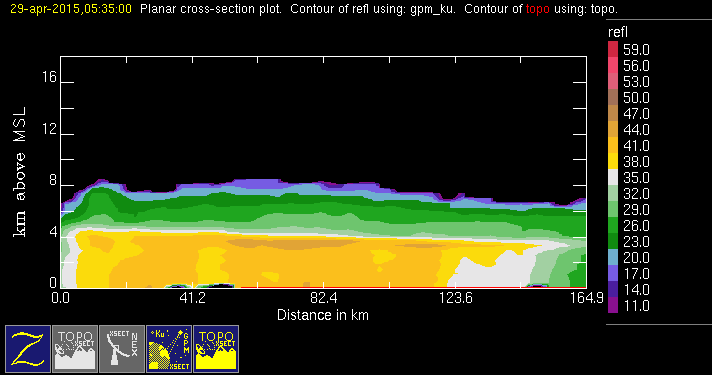Image resolution: width=712 pixels, height=375 pixels.
Task: Click the red 'topo' word in header
Action: click(538, 9)
